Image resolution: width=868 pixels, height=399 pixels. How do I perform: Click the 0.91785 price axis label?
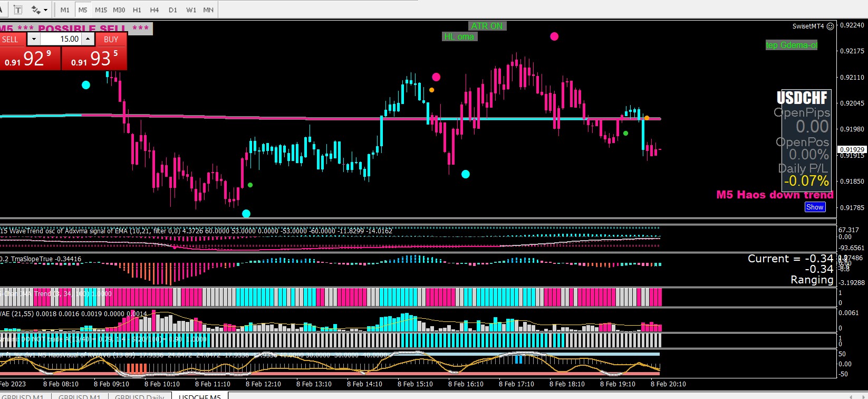852,207
